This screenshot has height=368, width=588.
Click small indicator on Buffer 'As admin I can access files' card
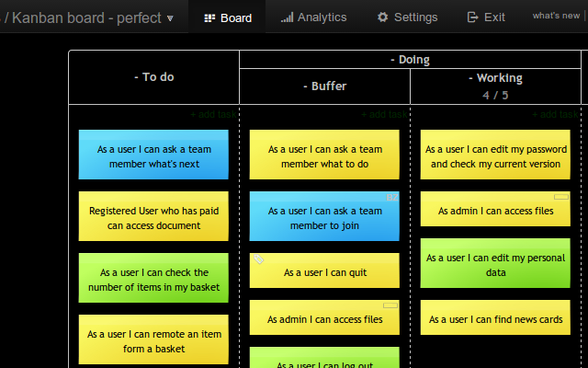pos(390,305)
